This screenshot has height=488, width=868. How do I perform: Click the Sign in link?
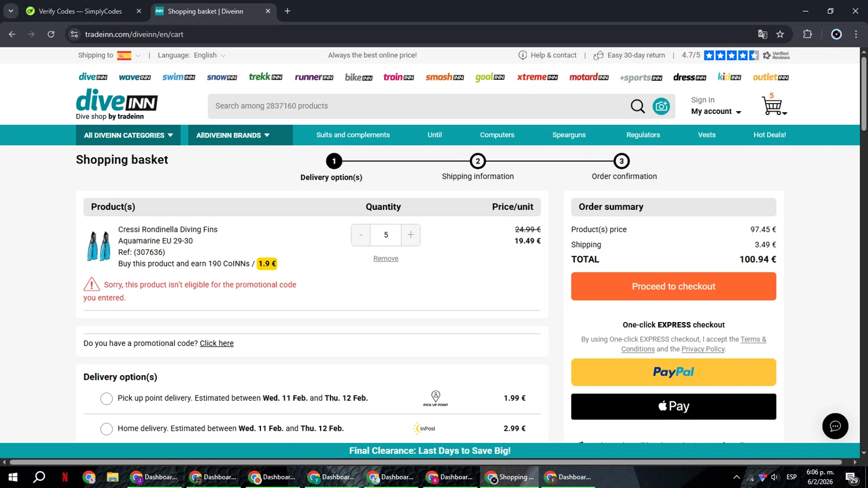click(703, 100)
